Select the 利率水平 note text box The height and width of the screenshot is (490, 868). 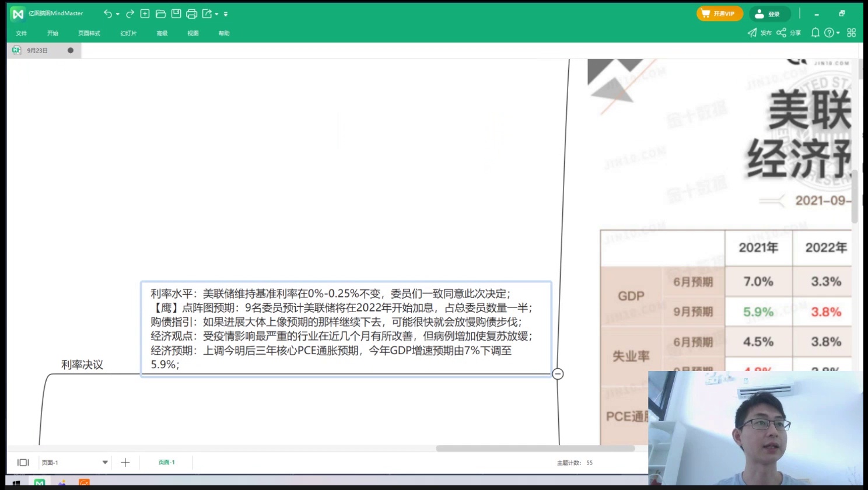(346, 329)
